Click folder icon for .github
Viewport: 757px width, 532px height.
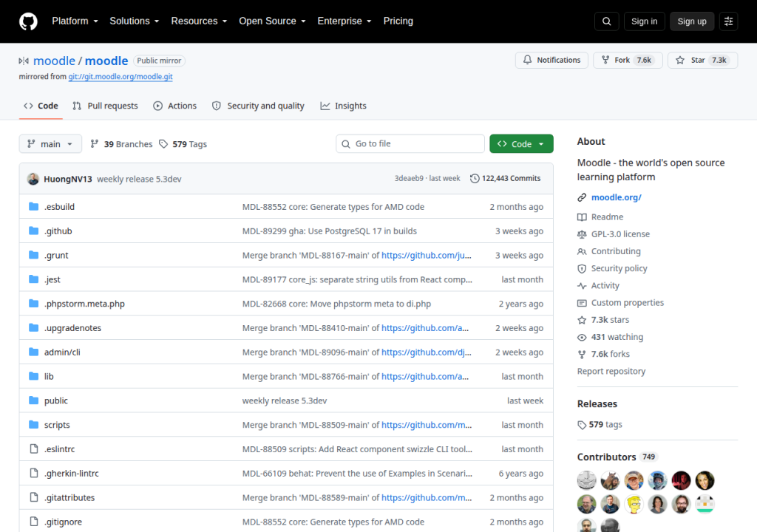33,231
